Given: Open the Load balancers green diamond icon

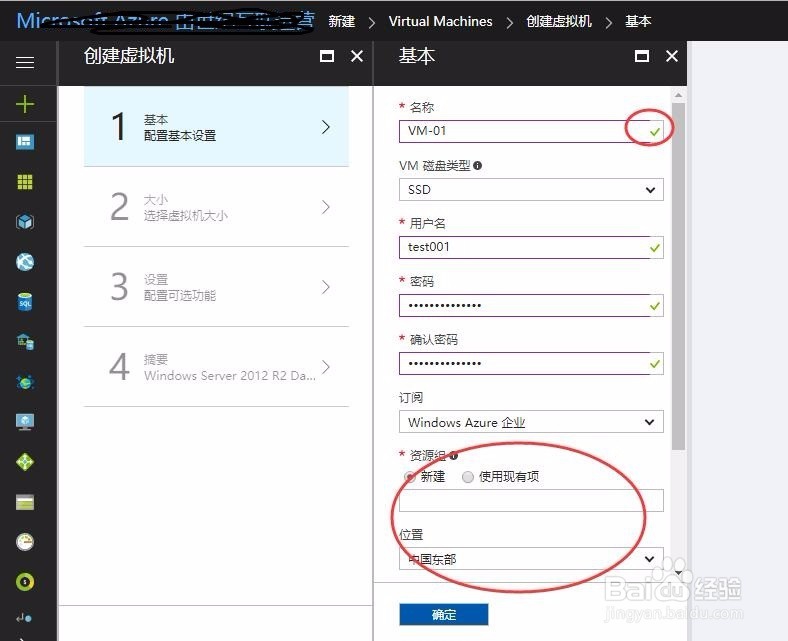Looking at the screenshot, I should tap(25, 462).
